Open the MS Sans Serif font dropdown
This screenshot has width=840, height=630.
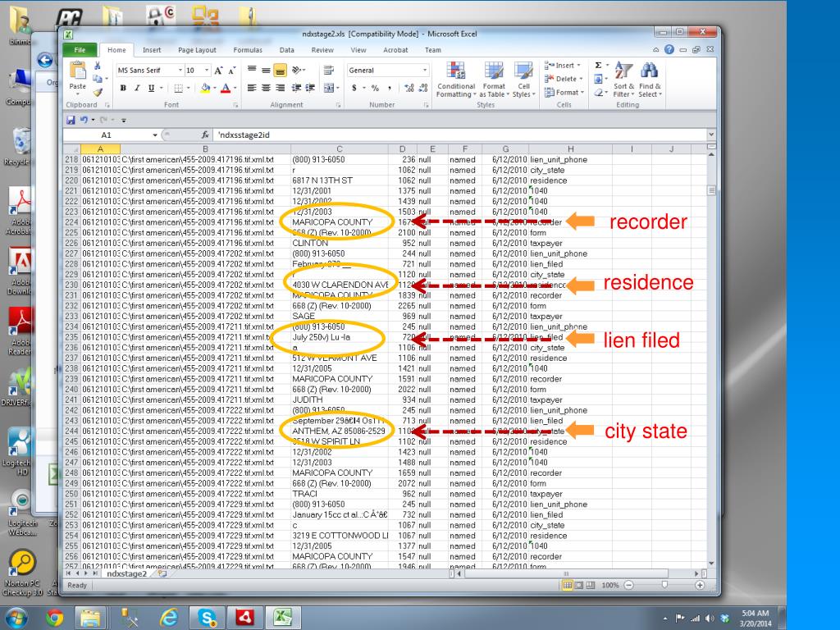180,71
